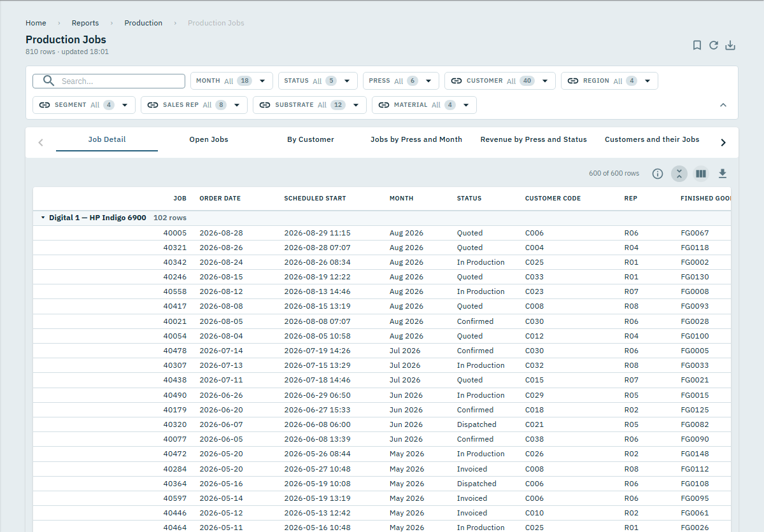The height and width of the screenshot is (532, 764).
Task: Open the Material filter dropdown arrow
Action: point(466,105)
